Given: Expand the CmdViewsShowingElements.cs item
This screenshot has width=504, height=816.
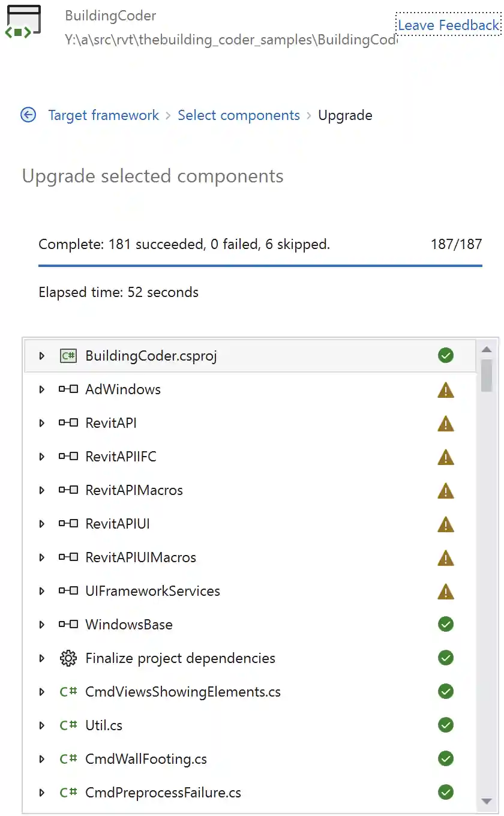Looking at the screenshot, I should coord(41,691).
